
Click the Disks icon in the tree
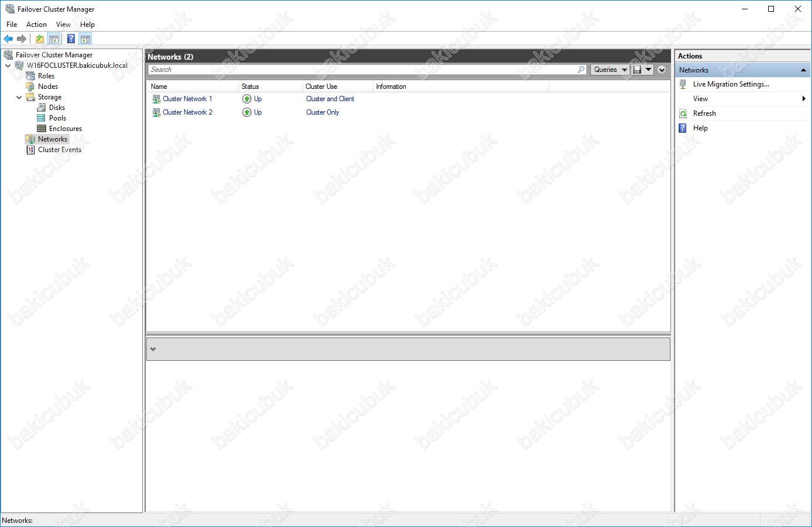[x=42, y=108]
